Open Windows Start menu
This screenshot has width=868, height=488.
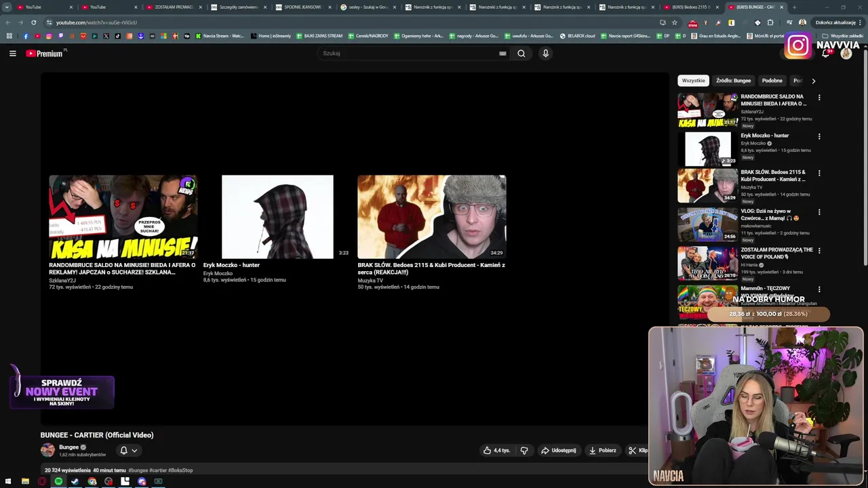[8, 481]
